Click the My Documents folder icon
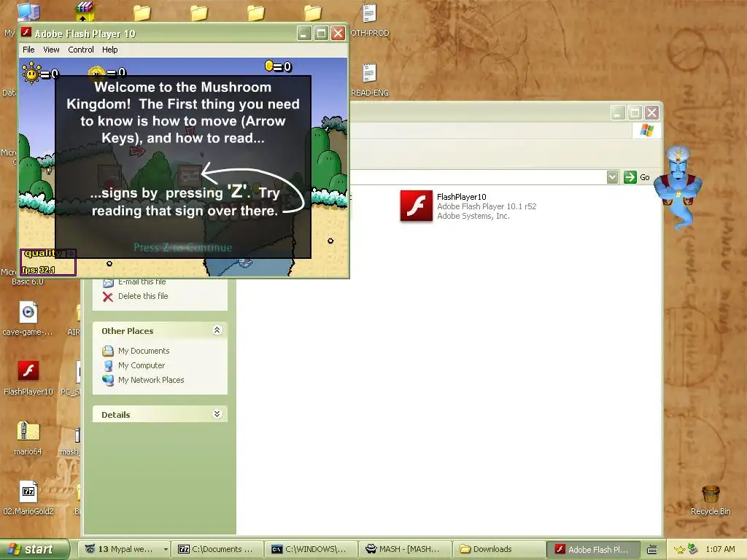 coord(108,351)
